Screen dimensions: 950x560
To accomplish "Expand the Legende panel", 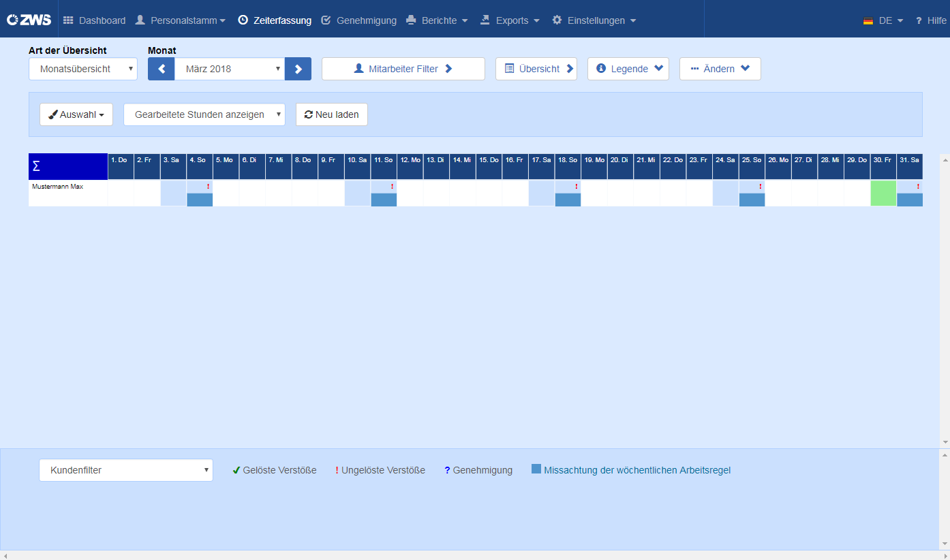I will [628, 69].
